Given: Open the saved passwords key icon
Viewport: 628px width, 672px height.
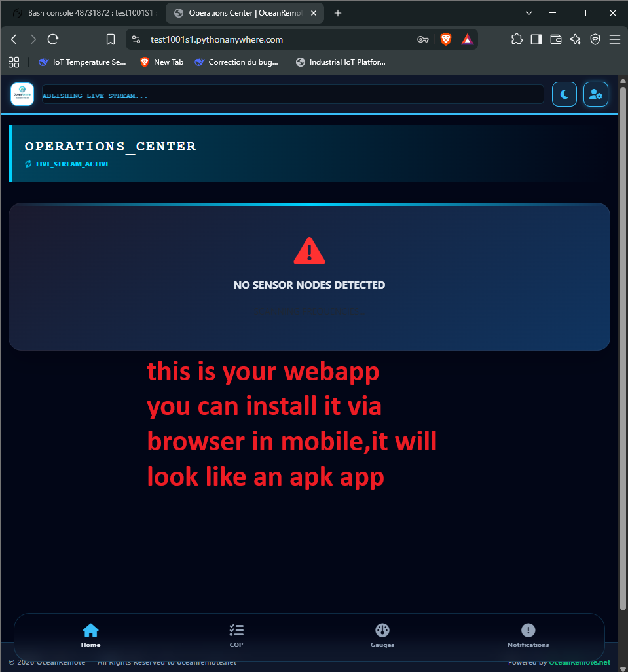Looking at the screenshot, I should point(423,39).
